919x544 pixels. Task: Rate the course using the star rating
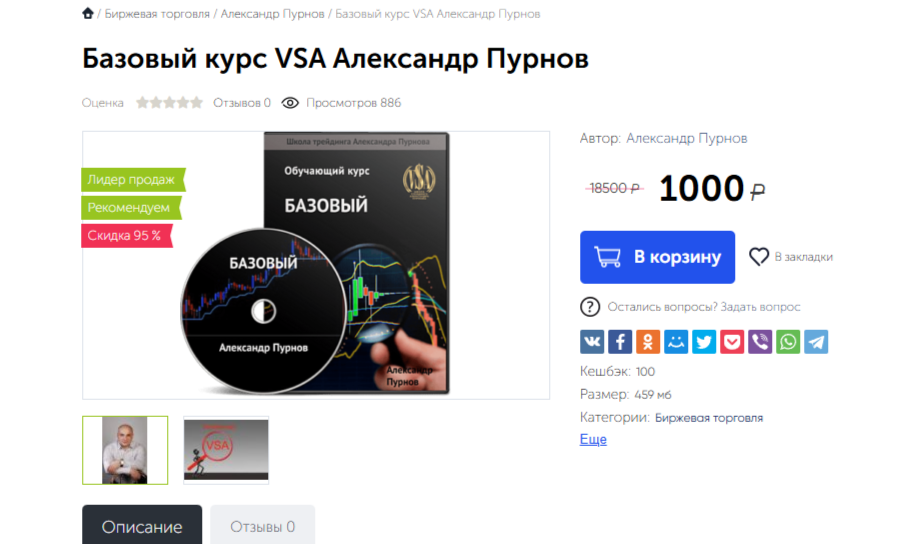[x=169, y=103]
